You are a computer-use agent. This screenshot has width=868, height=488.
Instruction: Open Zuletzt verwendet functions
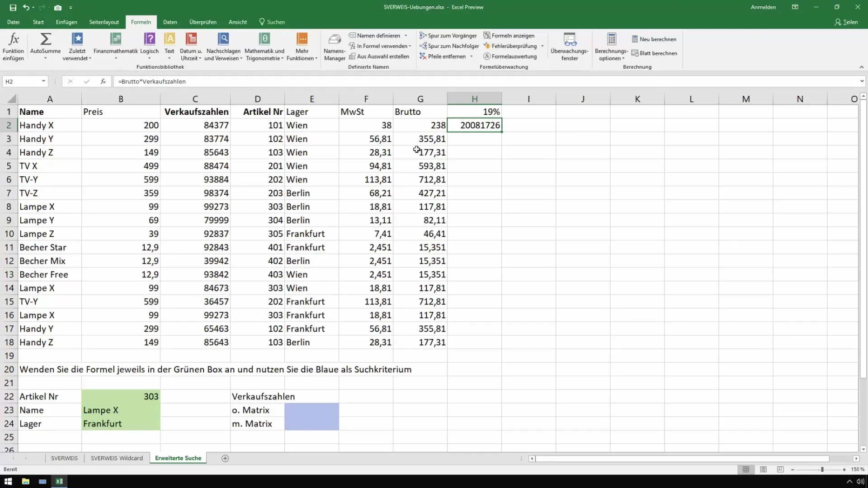click(x=77, y=47)
